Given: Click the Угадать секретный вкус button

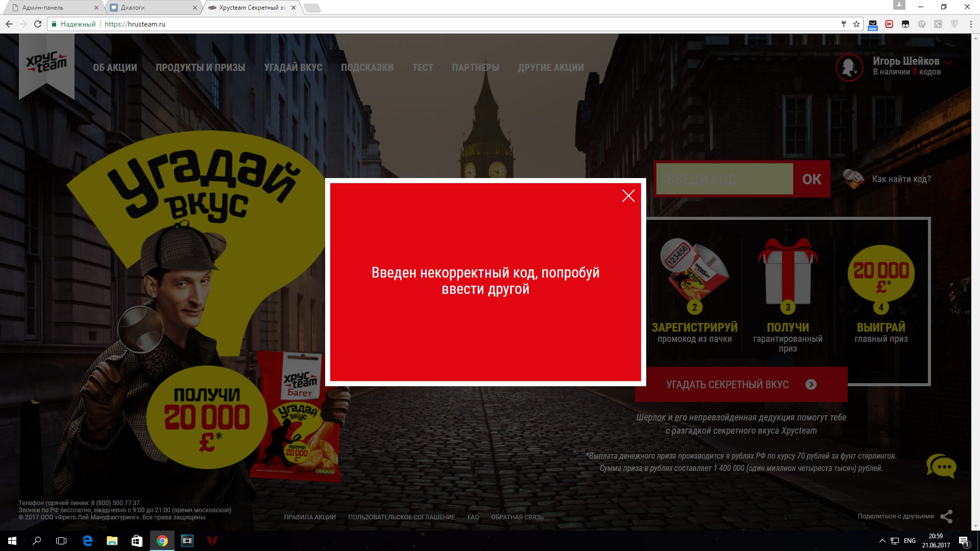Looking at the screenshot, I should pyautogui.click(x=741, y=385).
